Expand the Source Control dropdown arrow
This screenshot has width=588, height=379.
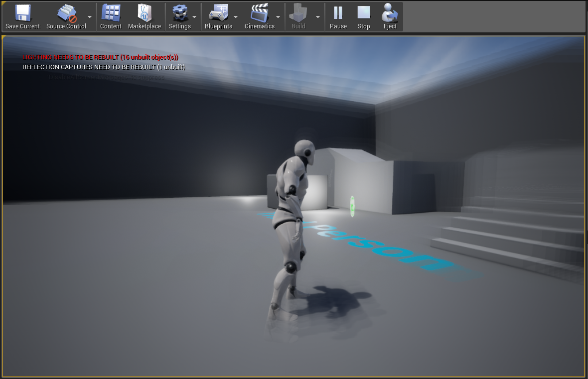[x=90, y=17]
